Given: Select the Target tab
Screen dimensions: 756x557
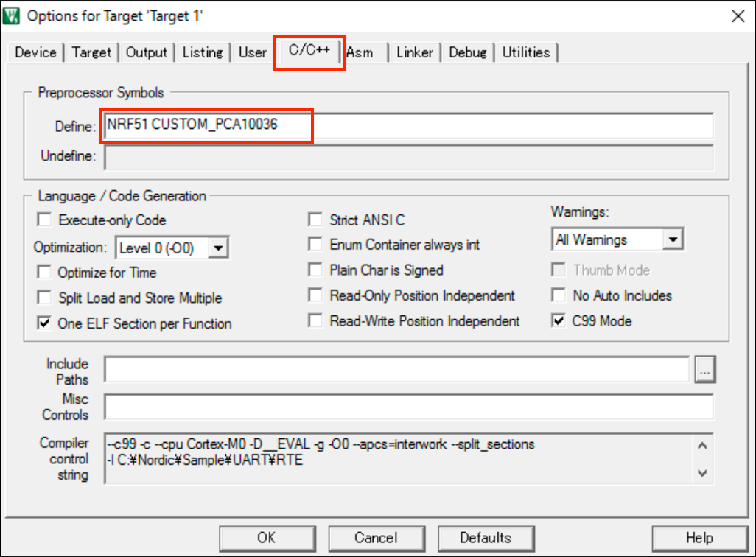Looking at the screenshot, I should (x=92, y=53).
